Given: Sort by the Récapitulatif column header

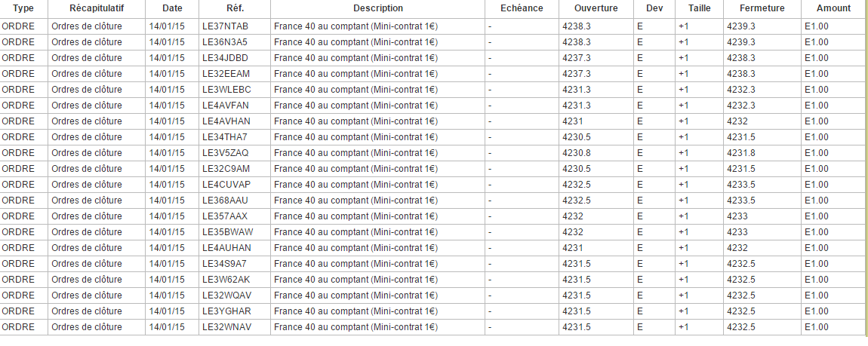Looking at the screenshot, I should point(97,8).
